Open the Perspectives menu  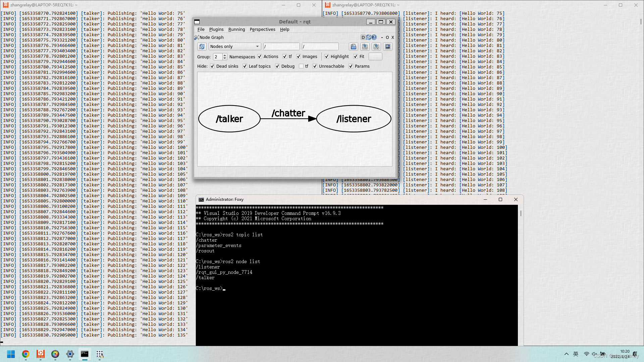click(262, 29)
